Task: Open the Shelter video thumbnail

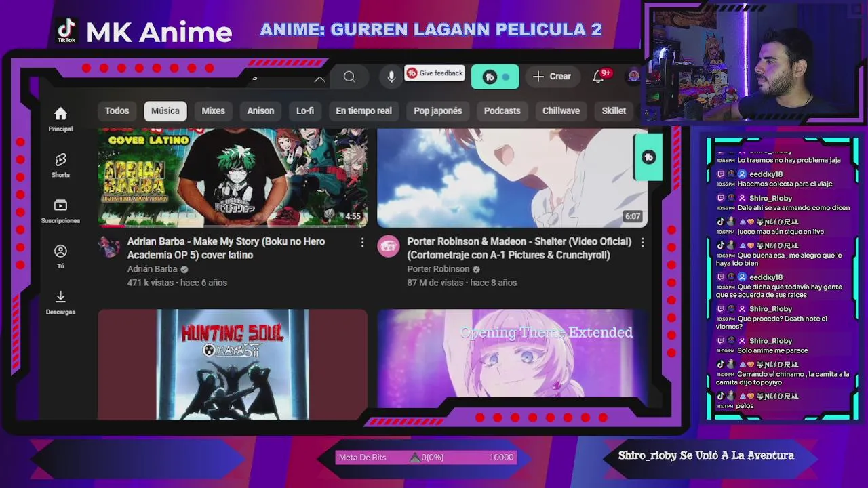Action: click(x=512, y=178)
